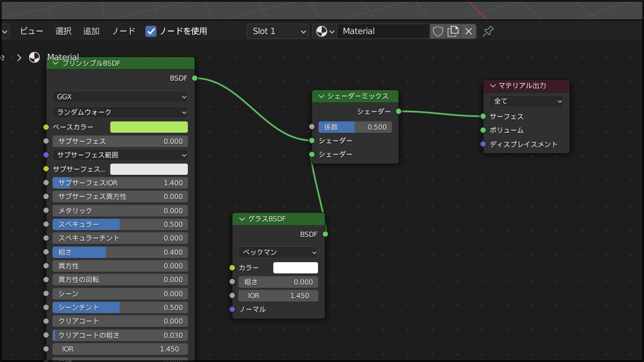Open the サブサーフェス範囲 dropdown
This screenshot has width=644, height=362.
pyautogui.click(x=120, y=155)
